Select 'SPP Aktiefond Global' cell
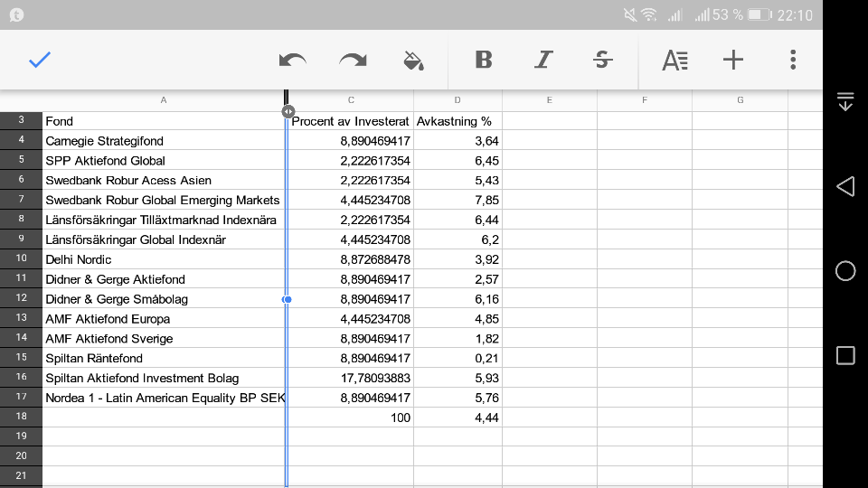Viewport: 868px width, 488px height. pos(164,161)
